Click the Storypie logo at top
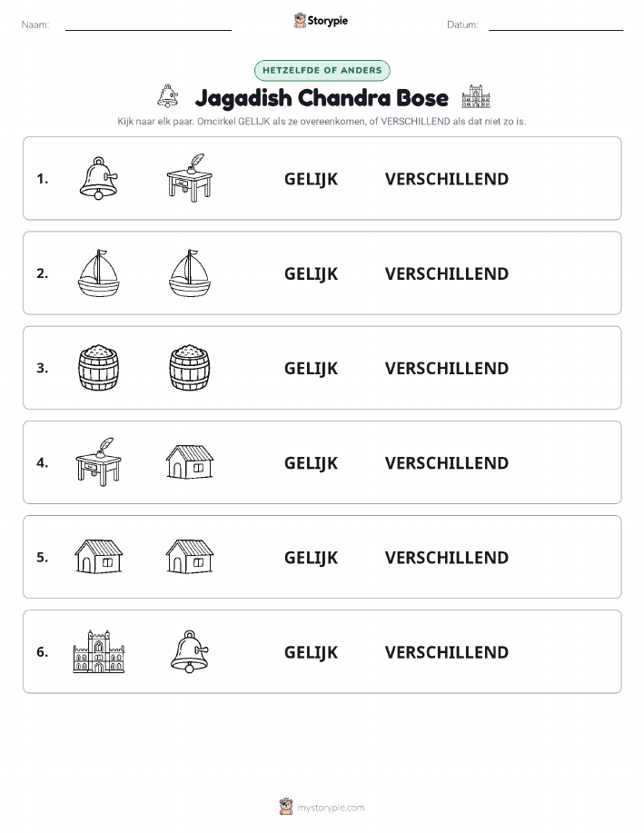 321,21
